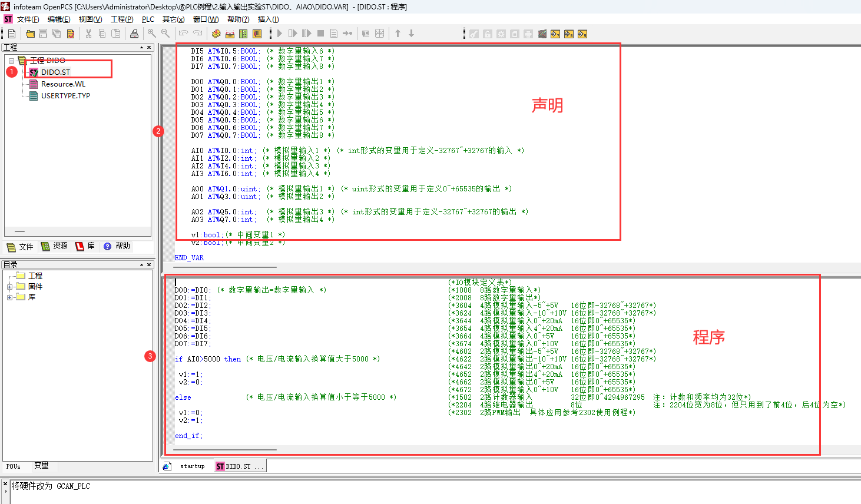The width and height of the screenshot is (861, 504).
Task: Click the down arrow toolbar icon
Action: (x=411, y=34)
